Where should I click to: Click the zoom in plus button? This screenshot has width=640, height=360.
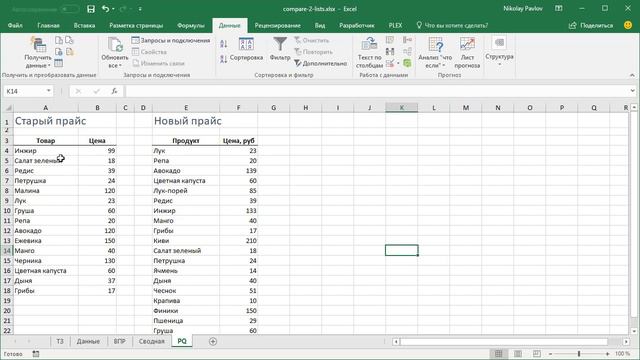(x=607, y=354)
